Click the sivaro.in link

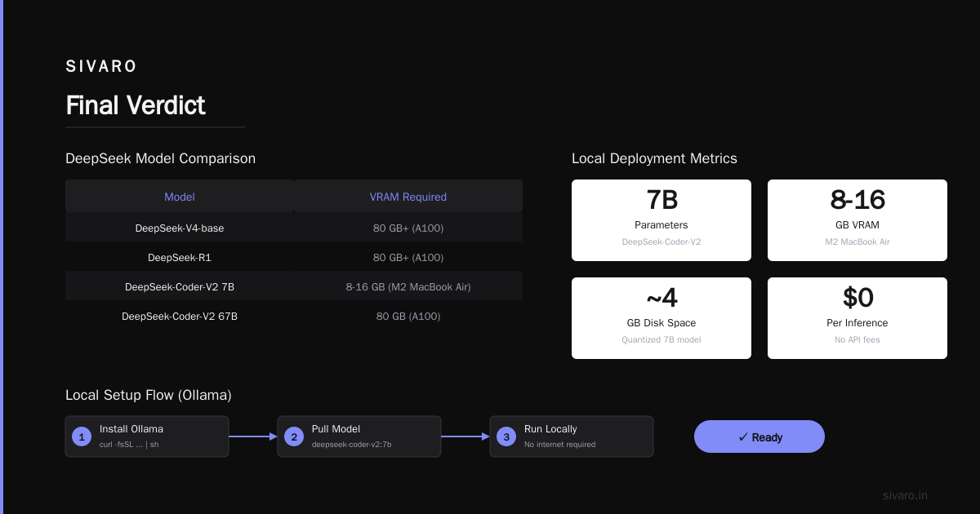click(905, 495)
